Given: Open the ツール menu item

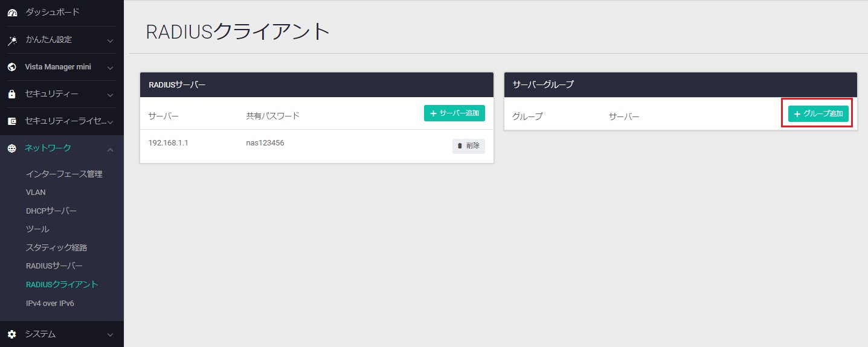Looking at the screenshot, I should point(37,229).
